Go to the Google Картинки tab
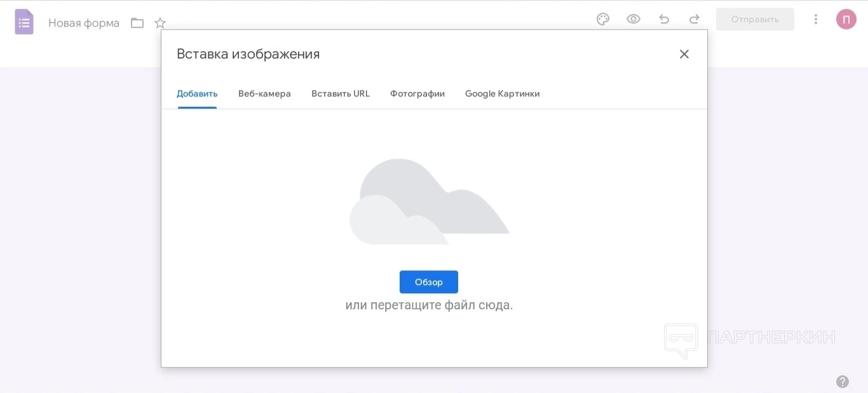Viewport: 868px width, 393px height. (503, 94)
